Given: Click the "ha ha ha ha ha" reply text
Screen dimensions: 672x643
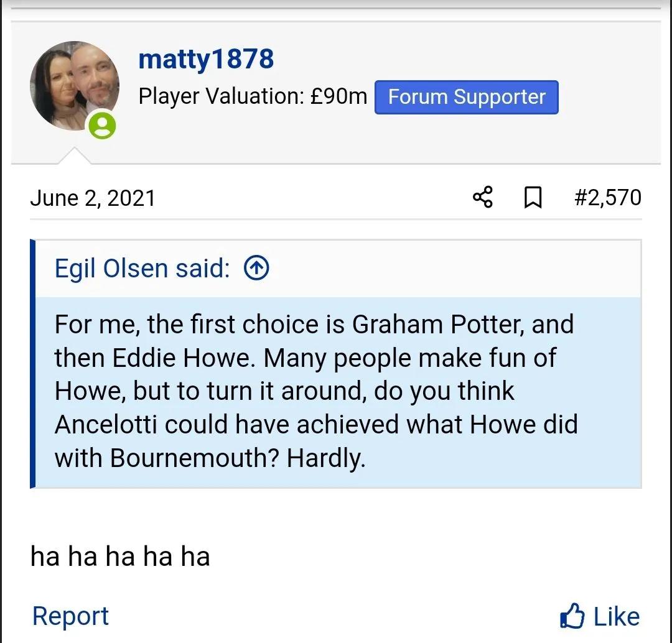Looking at the screenshot, I should [x=120, y=556].
